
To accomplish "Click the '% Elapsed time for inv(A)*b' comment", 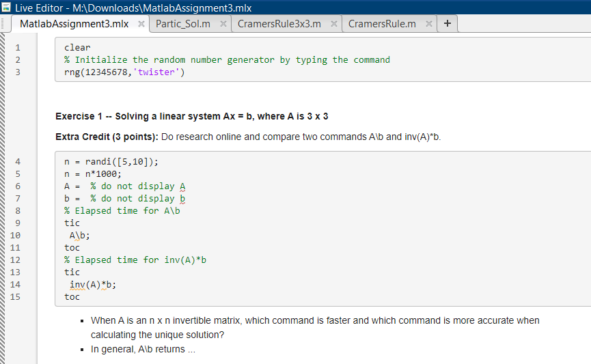I will [135, 260].
